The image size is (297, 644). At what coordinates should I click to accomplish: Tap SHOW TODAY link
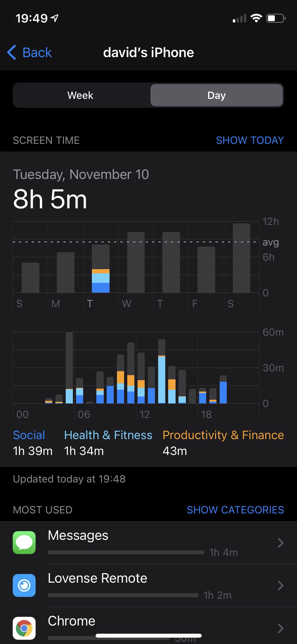click(x=250, y=140)
